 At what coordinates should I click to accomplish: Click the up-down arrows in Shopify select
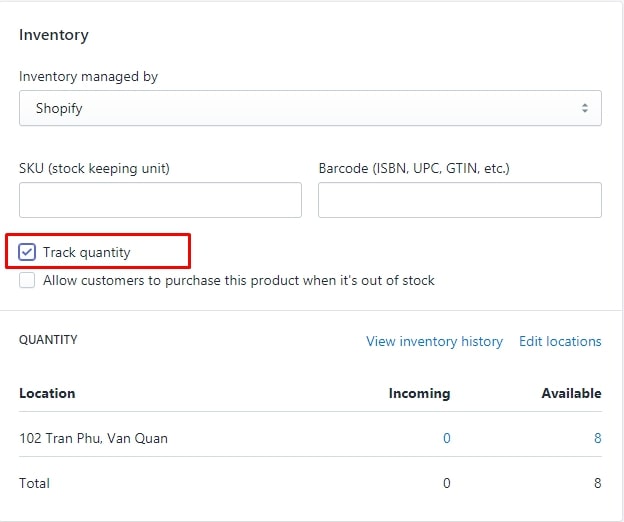(x=586, y=108)
